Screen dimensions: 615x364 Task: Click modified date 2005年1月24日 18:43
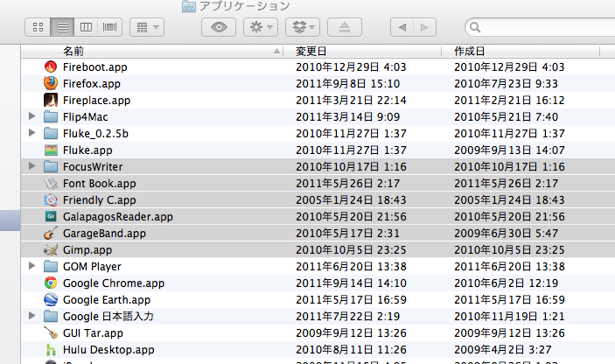point(351,200)
